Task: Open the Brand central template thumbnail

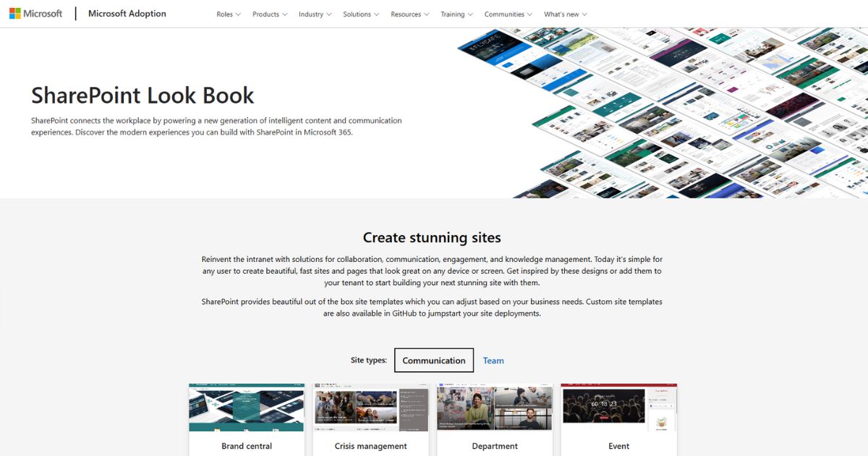Action: [247, 408]
